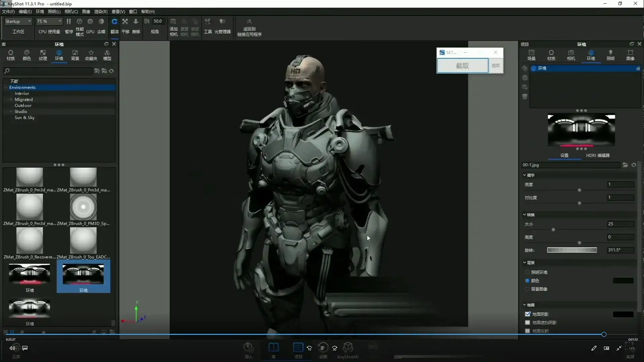Click the black background color swatch
This screenshot has width=644, height=362.
(x=623, y=281)
